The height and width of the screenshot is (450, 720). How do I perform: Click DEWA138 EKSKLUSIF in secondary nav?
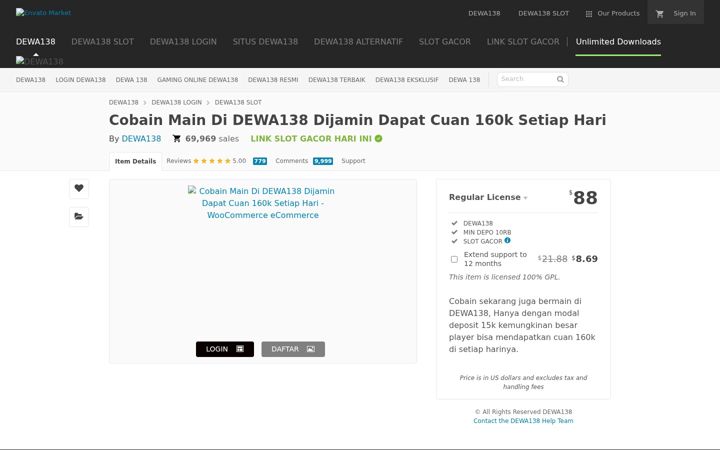407,79
